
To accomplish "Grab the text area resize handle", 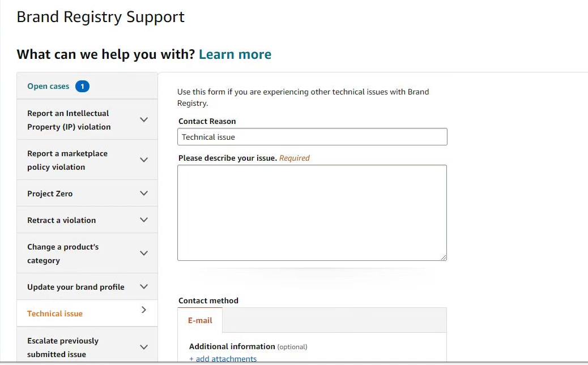I will pos(444,257).
